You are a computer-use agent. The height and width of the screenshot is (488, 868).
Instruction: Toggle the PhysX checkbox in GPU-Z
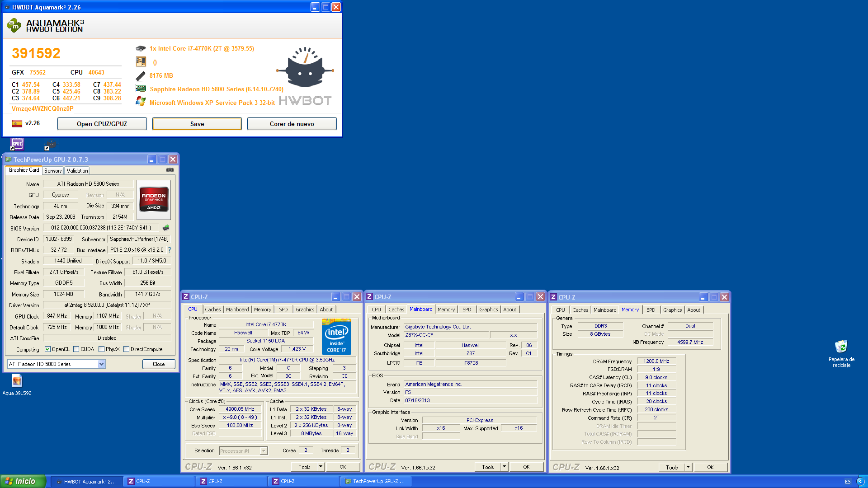click(101, 349)
